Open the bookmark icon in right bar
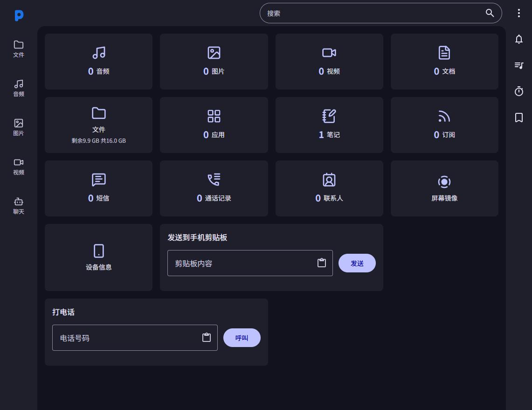Viewport: 532px width, 410px height. pos(519,118)
